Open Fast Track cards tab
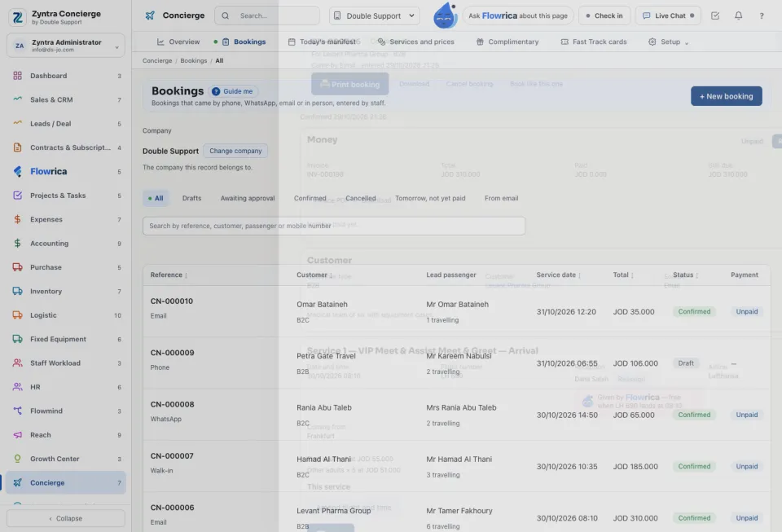The height and width of the screenshot is (532, 782). click(594, 42)
